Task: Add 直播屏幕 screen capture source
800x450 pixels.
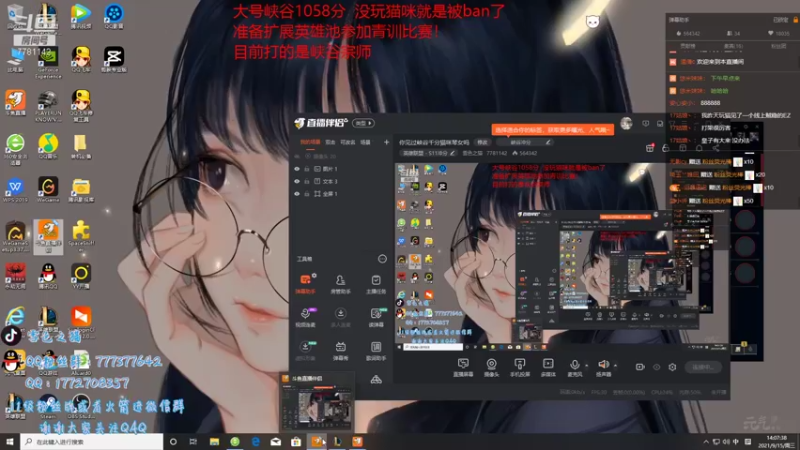Action: tap(463, 367)
